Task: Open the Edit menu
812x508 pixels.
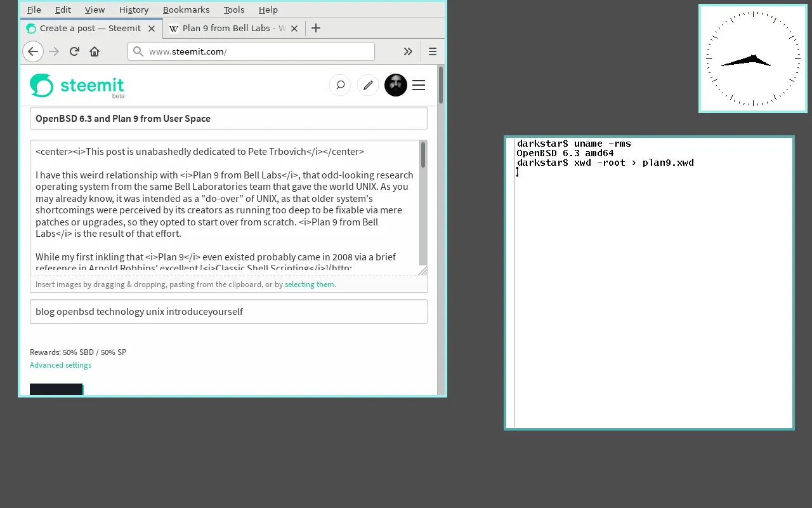Action: (x=63, y=10)
